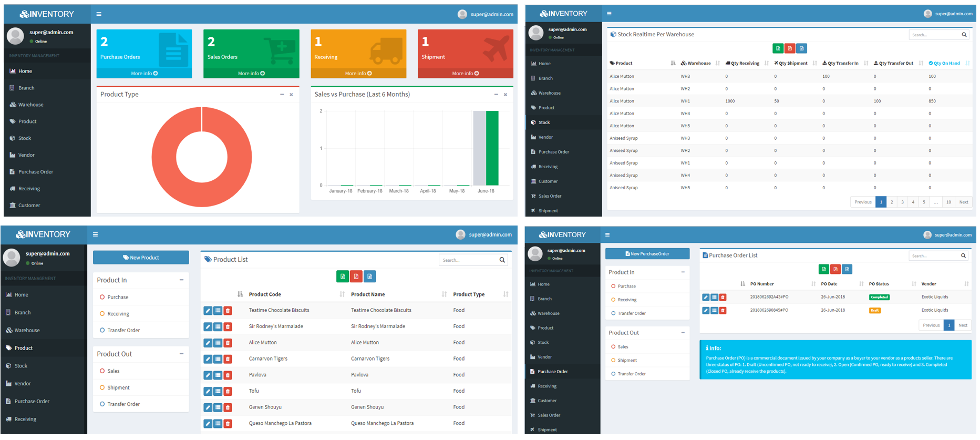Export Purchase Order List as CSV file

847,269
